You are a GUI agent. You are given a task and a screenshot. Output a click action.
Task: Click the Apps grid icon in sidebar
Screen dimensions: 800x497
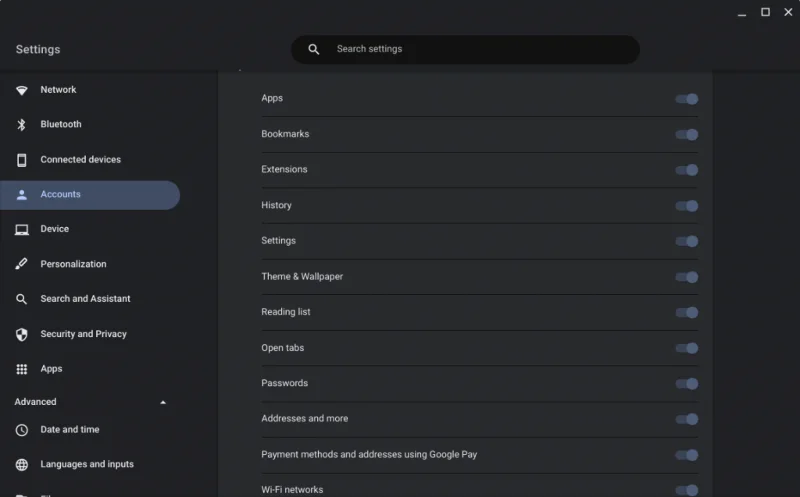[x=21, y=369]
